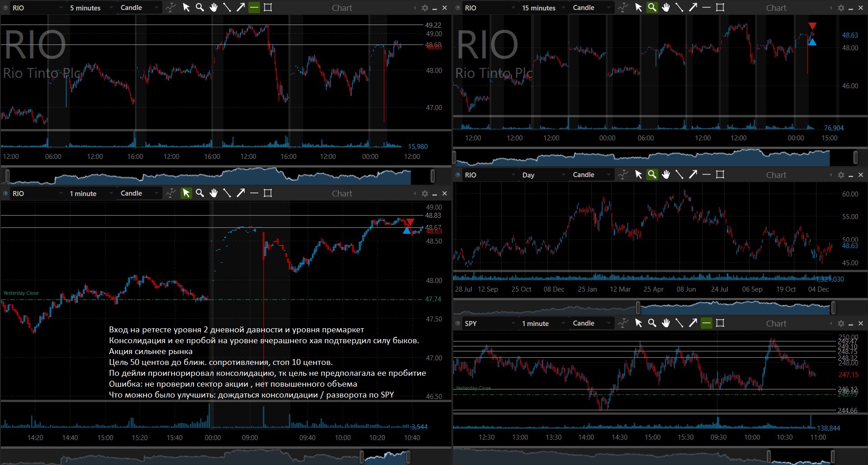The height and width of the screenshot is (465, 868).
Task: Open the settings gear of RIO 1 minute chart
Action: (x=425, y=194)
